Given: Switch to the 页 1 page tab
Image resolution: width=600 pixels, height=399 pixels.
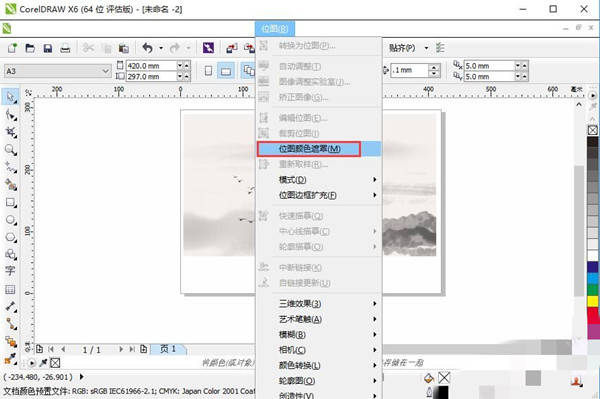Looking at the screenshot, I should tap(168, 349).
